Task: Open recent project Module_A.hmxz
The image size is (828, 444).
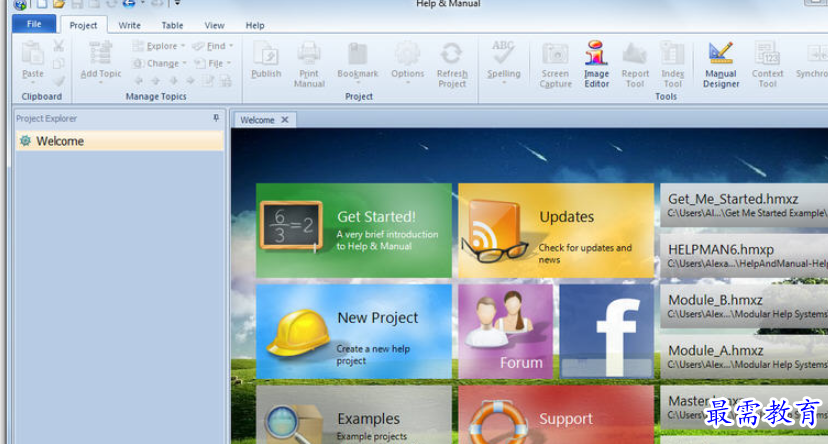Action: (744, 357)
